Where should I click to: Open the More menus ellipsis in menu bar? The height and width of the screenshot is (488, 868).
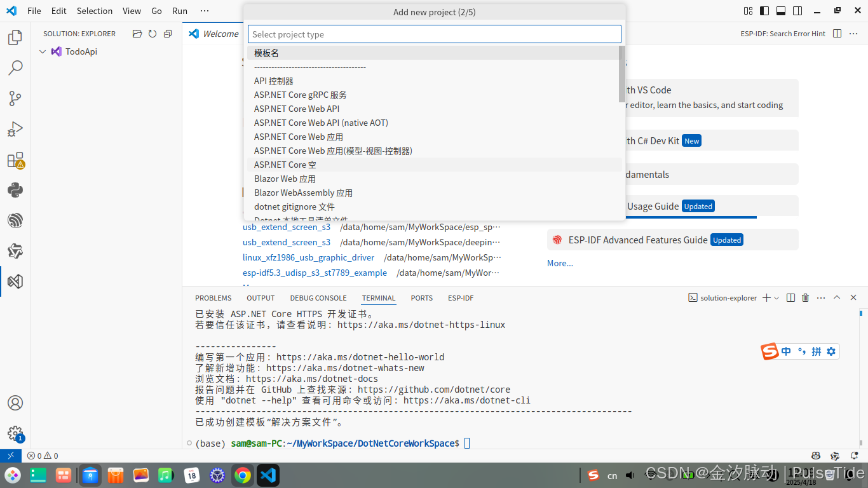(204, 11)
